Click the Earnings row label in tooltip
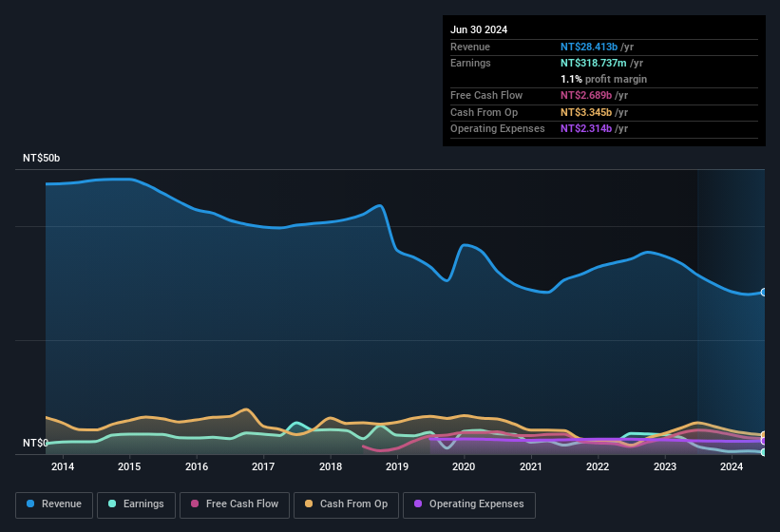Image resolution: width=780 pixels, height=532 pixels. pyautogui.click(x=470, y=63)
